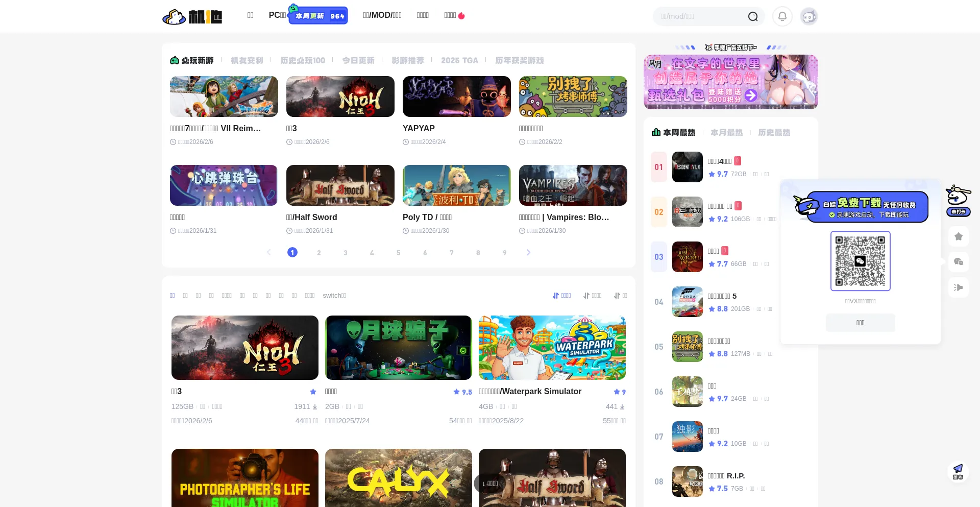Viewport: 980px width, 507px height.
Task: Show the 本月最热 ranking
Action: click(727, 132)
